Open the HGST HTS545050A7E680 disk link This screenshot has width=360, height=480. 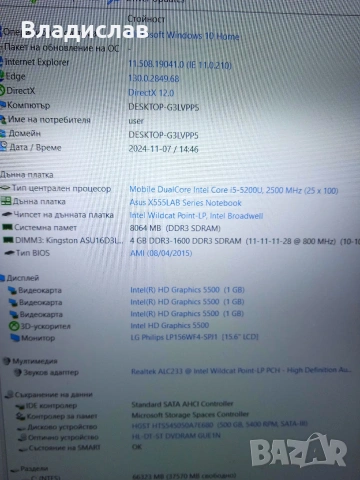tap(220, 424)
